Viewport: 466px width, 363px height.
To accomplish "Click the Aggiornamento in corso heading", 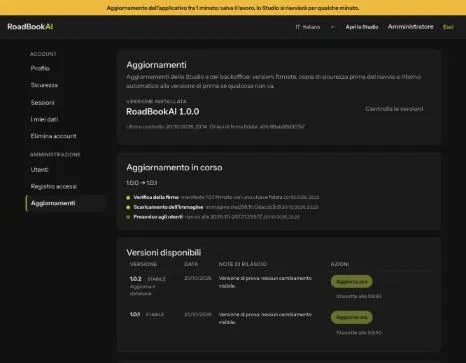I will (174, 167).
